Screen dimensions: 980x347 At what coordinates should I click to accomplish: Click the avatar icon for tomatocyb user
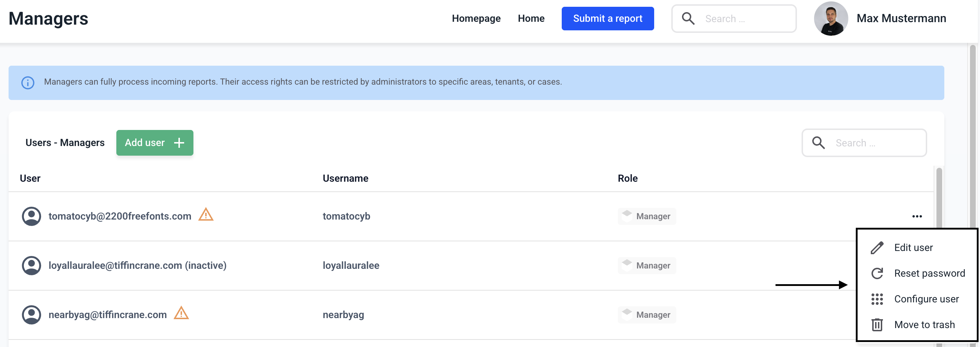31,216
